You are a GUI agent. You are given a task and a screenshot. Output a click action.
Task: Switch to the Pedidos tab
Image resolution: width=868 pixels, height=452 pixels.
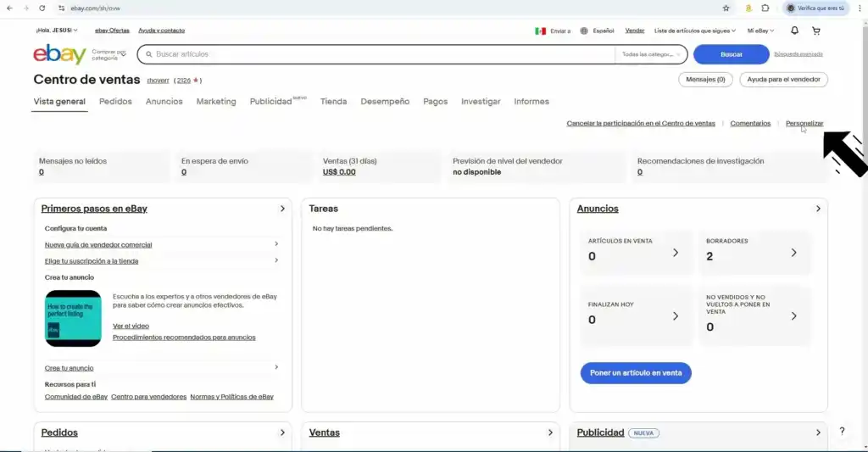coord(115,102)
